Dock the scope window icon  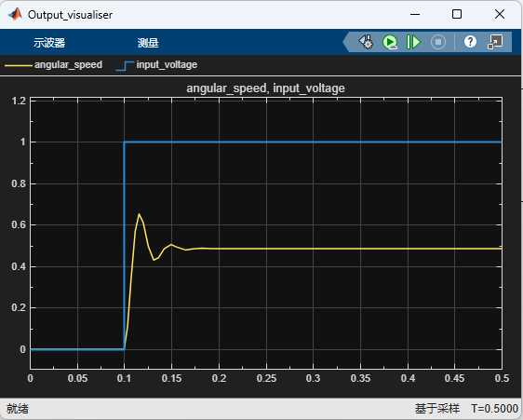495,42
